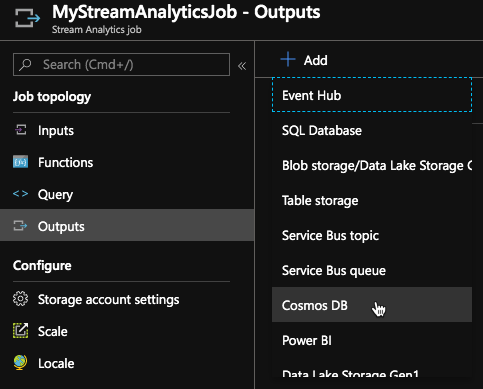Select Event Hub output type

(372, 95)
